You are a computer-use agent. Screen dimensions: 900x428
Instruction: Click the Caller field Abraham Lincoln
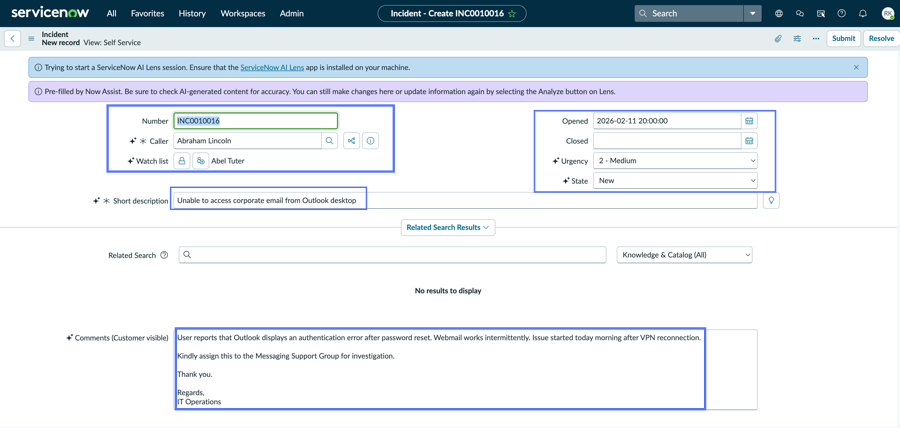point(247,141)
